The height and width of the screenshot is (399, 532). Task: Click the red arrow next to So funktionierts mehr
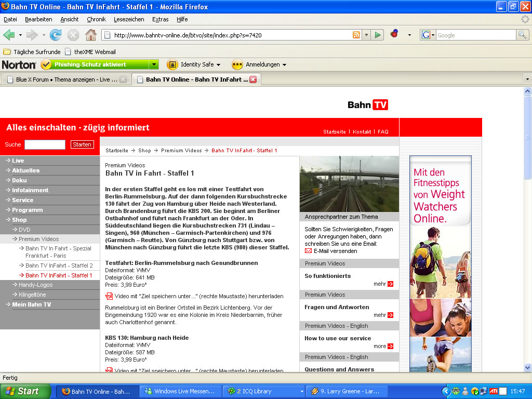[390, 284]
